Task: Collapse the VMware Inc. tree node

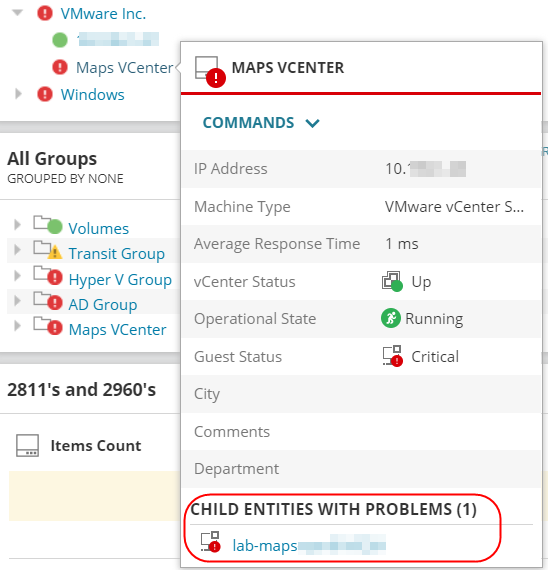Action: [x=17, y=13]
